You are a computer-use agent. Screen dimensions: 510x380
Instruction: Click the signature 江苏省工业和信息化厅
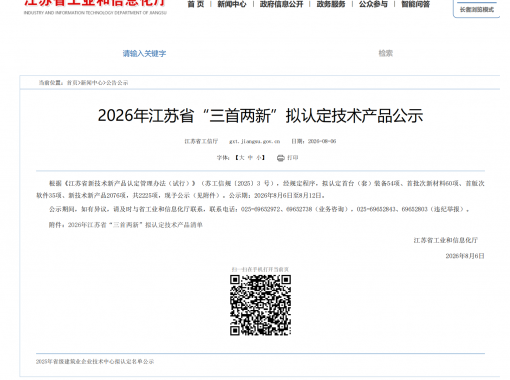[x=446, y=240]
